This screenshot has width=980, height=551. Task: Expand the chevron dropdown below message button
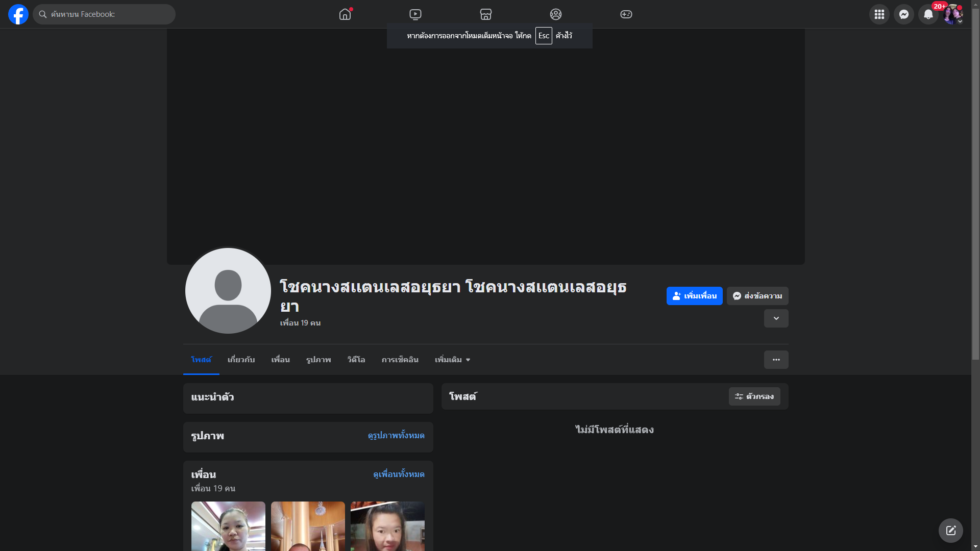pos(776,318)
